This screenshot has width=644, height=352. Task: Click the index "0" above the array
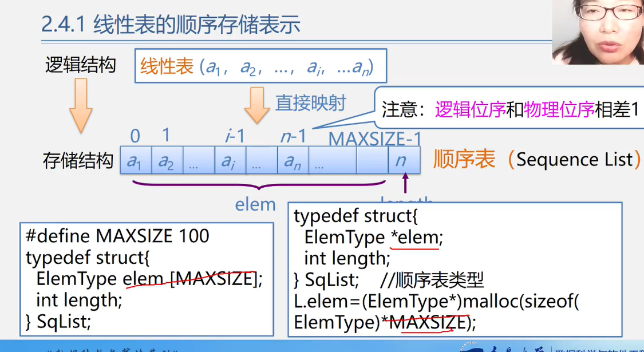pyautogui.click(x=135, y=136)
